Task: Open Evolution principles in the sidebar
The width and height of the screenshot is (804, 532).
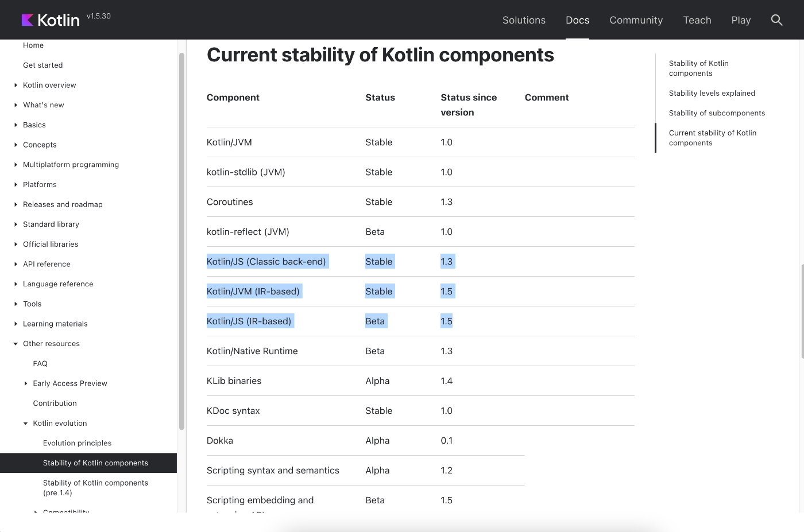Action: pyautogui.click(x=77, y=443)
